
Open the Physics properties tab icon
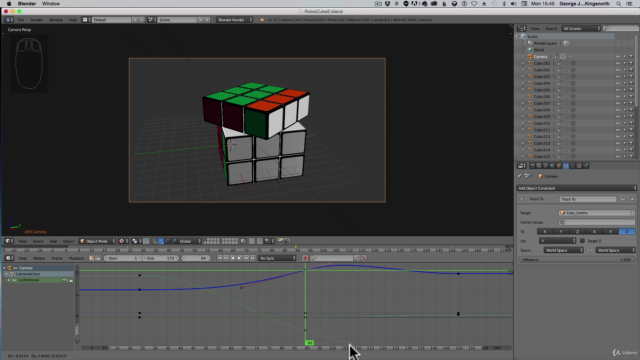click(x=586, y=166)
